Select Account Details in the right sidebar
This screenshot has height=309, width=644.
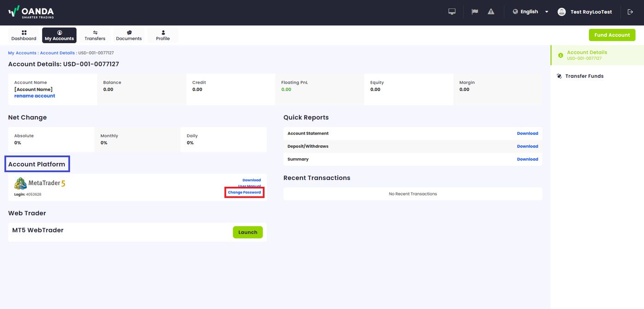click(596, 55)
